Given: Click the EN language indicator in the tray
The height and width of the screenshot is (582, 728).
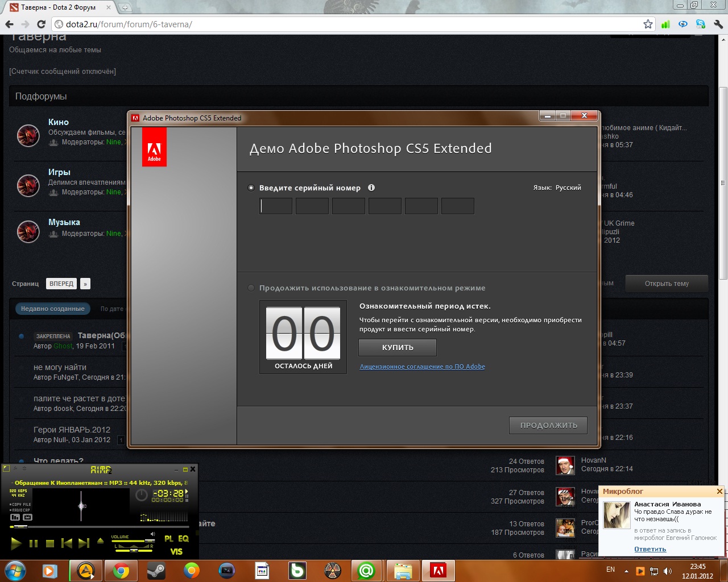Looking at the screenshot, I should coord(610,569).
